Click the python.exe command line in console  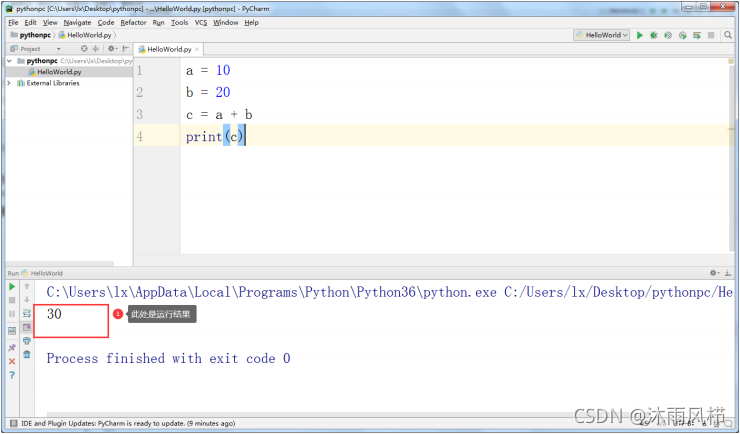pyautogui.click(x=389, y=292)
